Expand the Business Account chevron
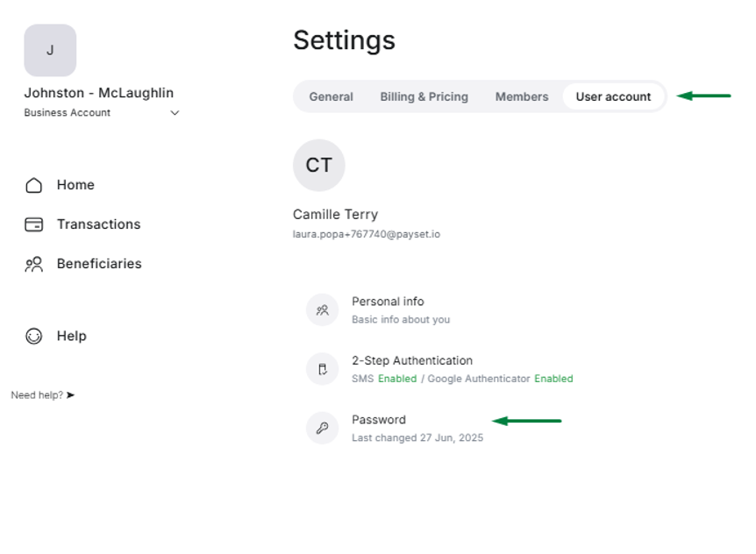 175,113
